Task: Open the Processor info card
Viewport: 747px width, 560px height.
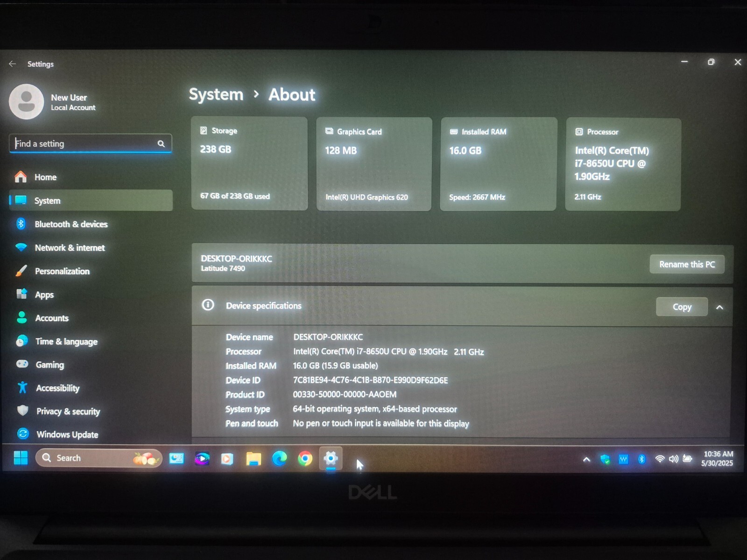Action: pos(623,165)
